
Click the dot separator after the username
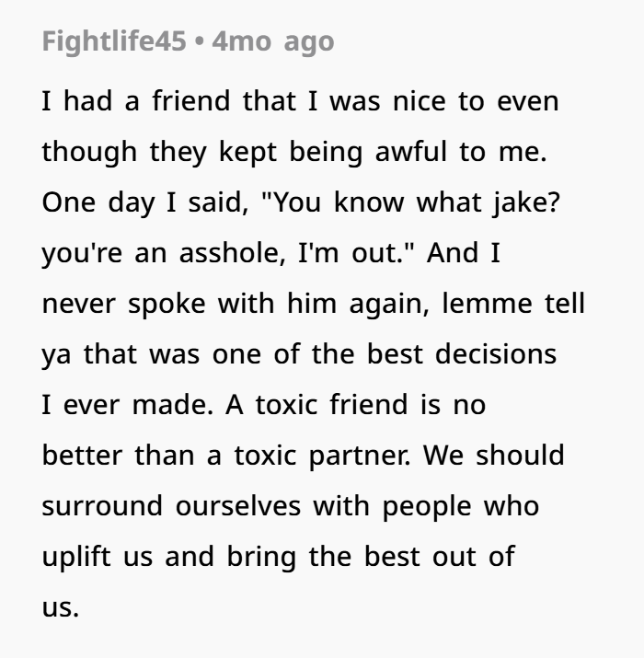(x=200, y=41)
